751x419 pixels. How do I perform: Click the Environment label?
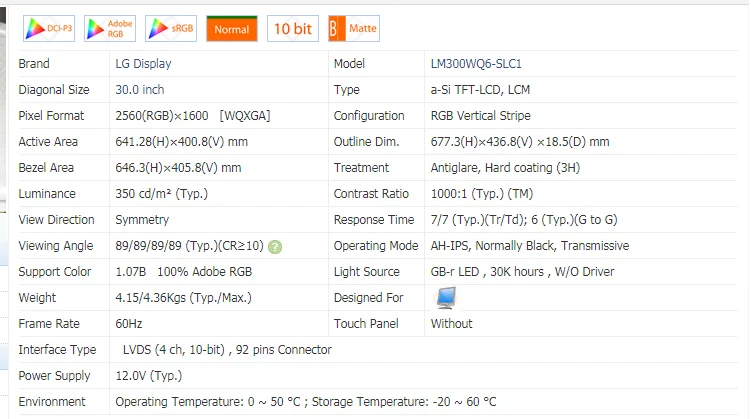pyautogui.click(x=52, y=401)
